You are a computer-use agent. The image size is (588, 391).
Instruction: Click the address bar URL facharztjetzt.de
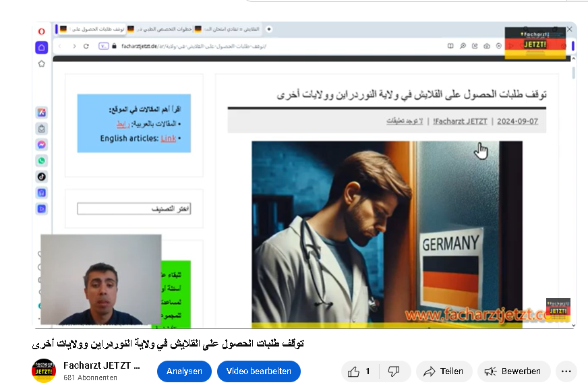coord(194,46)
